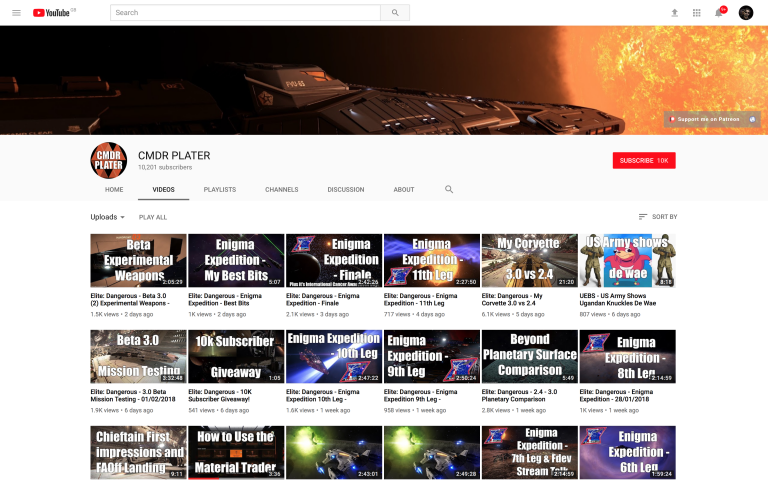Click title 'Enigma Expedition 10th Leg'
Viewport: 768px width, 480px height.
pyautogui.click(x=323, y=396)
